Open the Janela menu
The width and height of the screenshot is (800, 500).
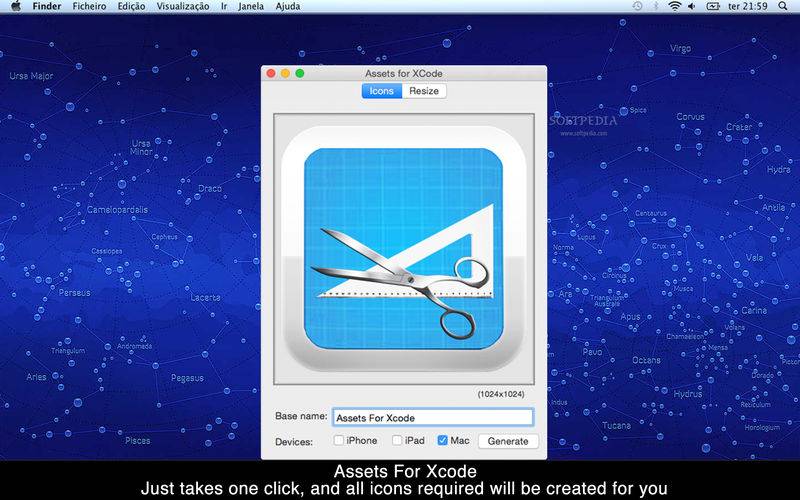click(251, 6)
